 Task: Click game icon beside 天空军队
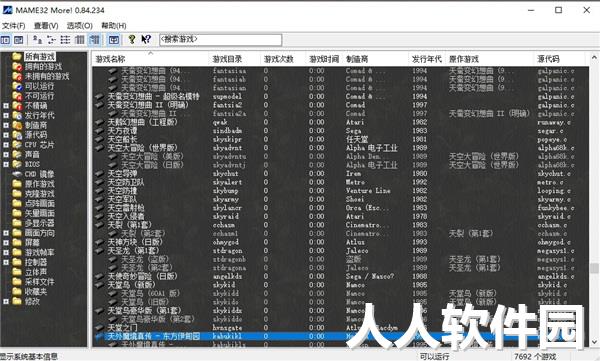[x=99, y=199]
